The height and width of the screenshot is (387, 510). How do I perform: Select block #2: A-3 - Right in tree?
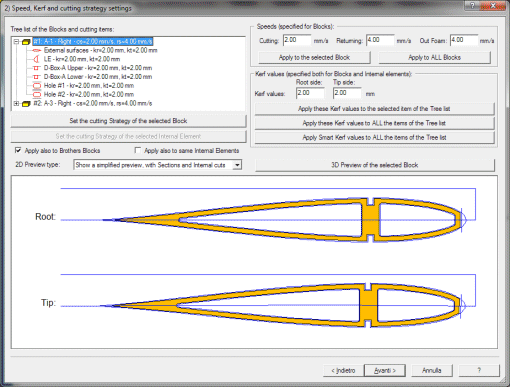click(x=93, y=103)
